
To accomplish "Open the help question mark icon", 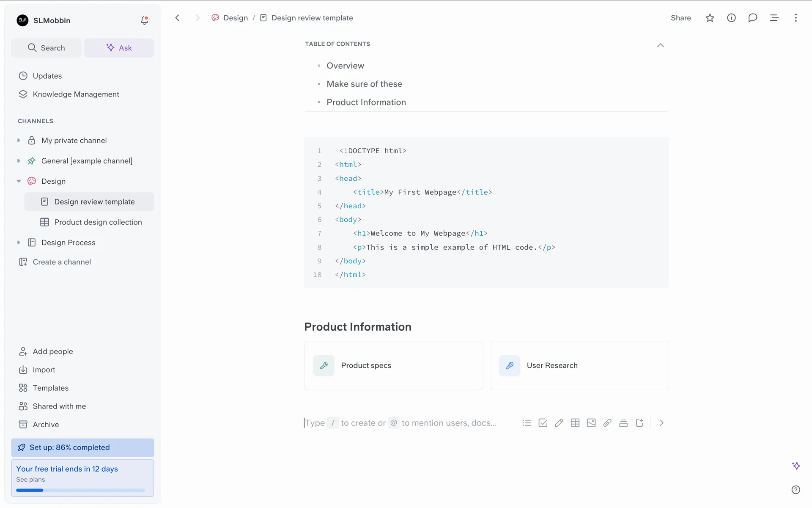I will click(796, 490).
